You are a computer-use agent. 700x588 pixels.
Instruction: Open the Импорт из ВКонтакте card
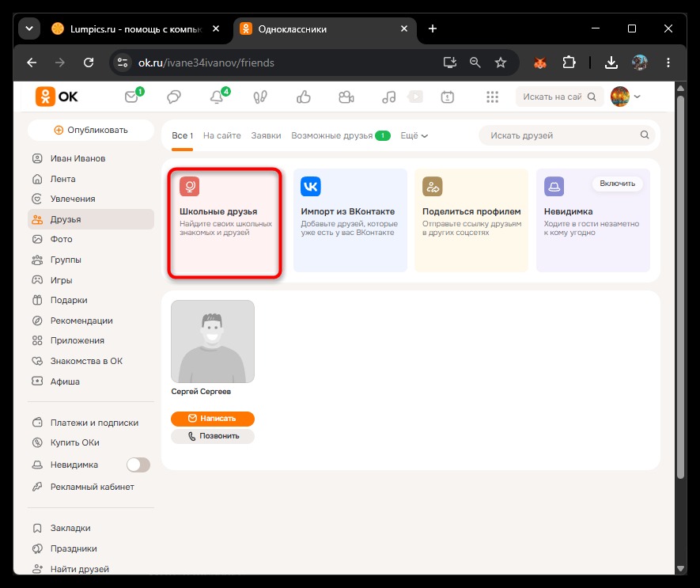coord(350,221)
